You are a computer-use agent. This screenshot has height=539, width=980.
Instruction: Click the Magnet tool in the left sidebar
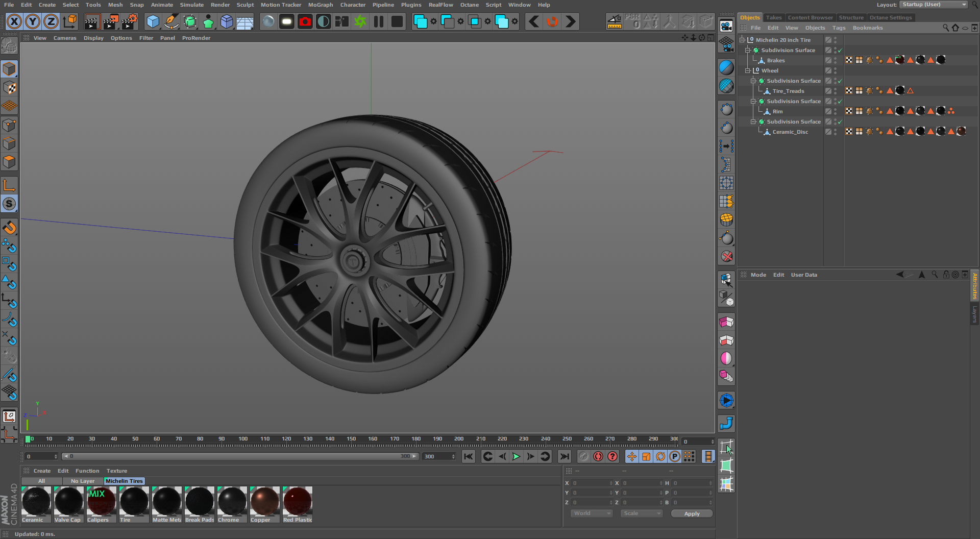[9, 228]
